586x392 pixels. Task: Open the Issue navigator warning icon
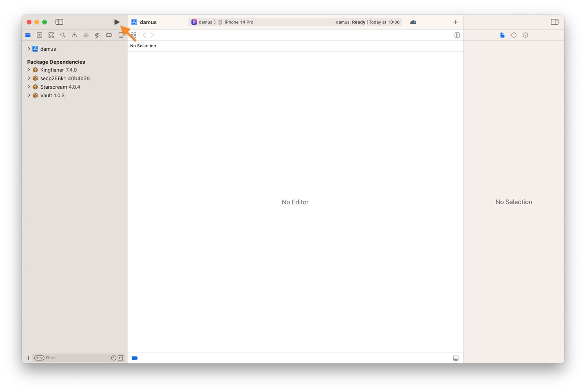(74, 35)
